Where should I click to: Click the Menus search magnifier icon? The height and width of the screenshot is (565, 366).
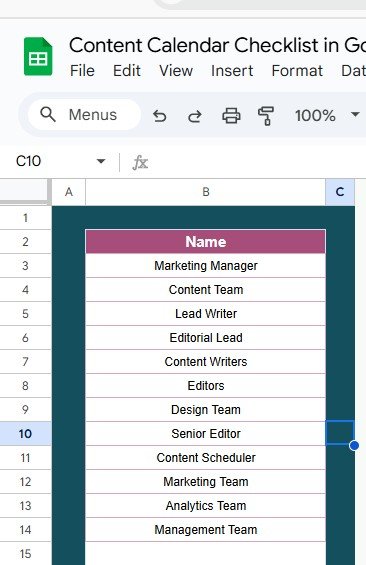pos(48,115)
